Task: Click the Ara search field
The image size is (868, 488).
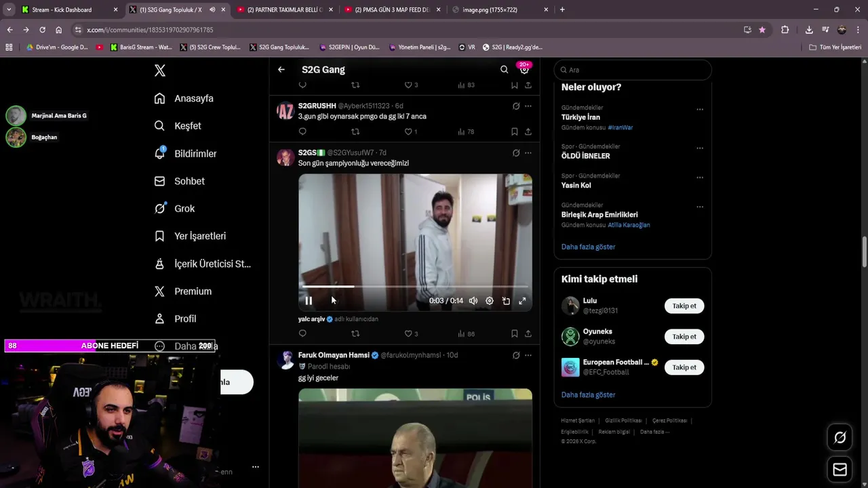Action: coord(633,70)
